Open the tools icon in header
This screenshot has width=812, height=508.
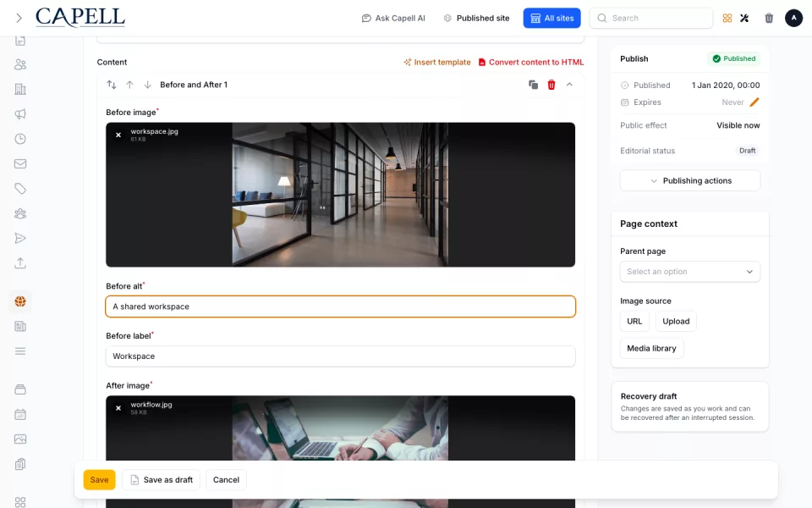click(744, 18)
